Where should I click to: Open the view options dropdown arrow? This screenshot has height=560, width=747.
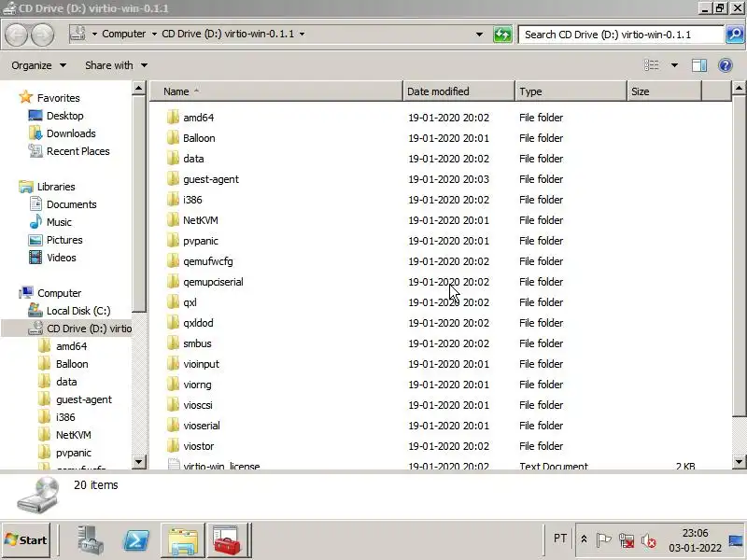pyautogui.click(x=674, y=65)
